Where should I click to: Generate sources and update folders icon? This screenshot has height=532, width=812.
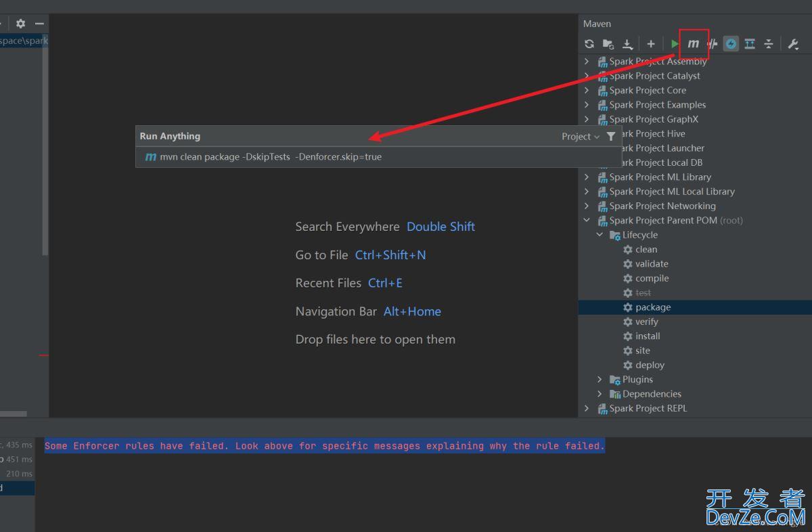(608, 44)
